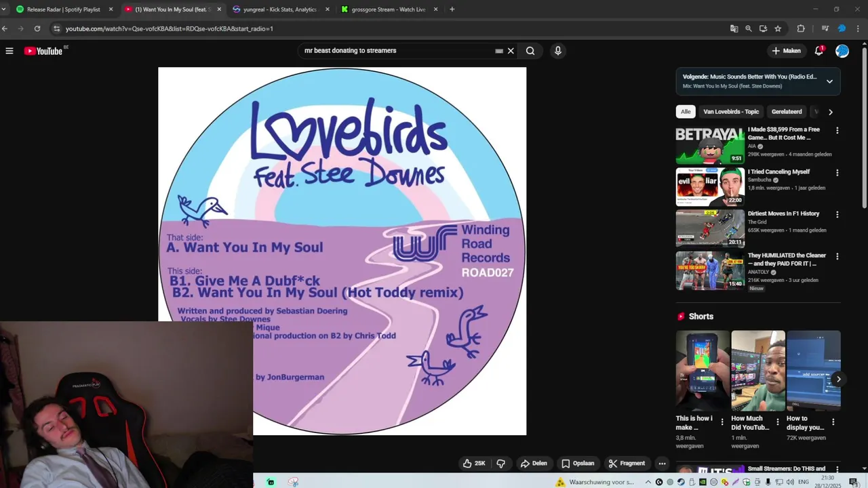Select the Alle filter chip
The height and width of the screenshot is (488, 868).
tap(686, 112)
